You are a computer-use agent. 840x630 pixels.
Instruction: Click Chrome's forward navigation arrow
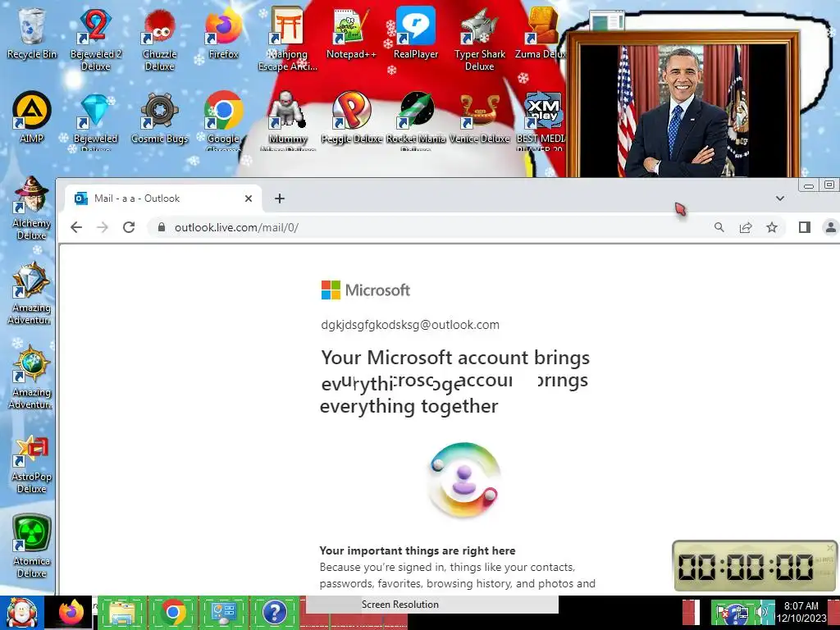(103, 227)
